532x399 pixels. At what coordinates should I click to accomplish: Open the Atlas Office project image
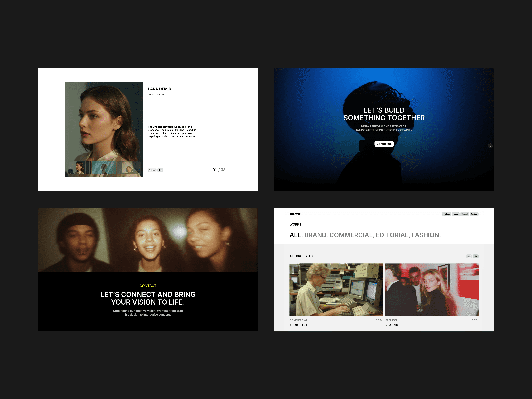[x=336, y=290]
